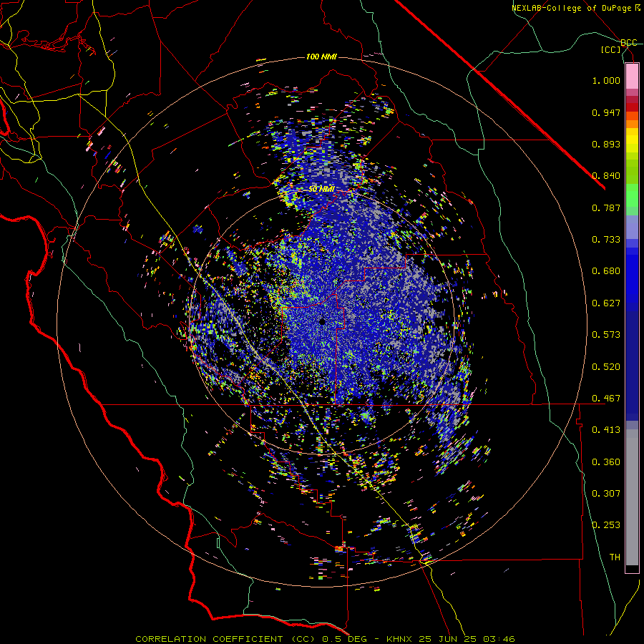Click the 0.947 scale value

click(606, 112)
